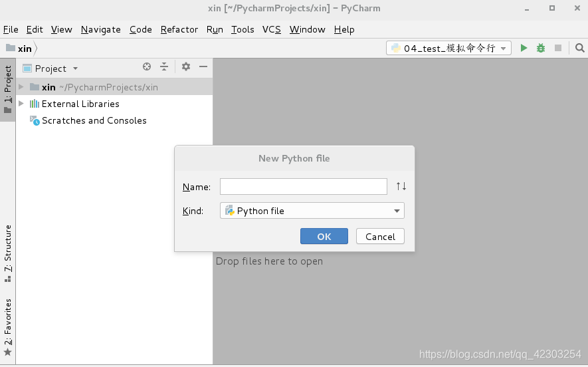This screenshot has width=588, height=367.
Task: Hide the Project panel with minus icon
Action: click(x=203, y=66)
